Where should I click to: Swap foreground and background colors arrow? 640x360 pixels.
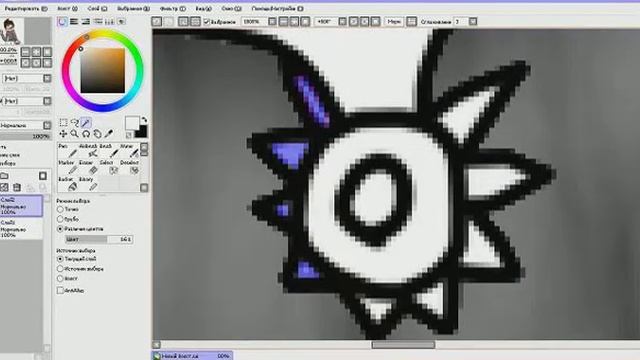click(x=144, y=120)
